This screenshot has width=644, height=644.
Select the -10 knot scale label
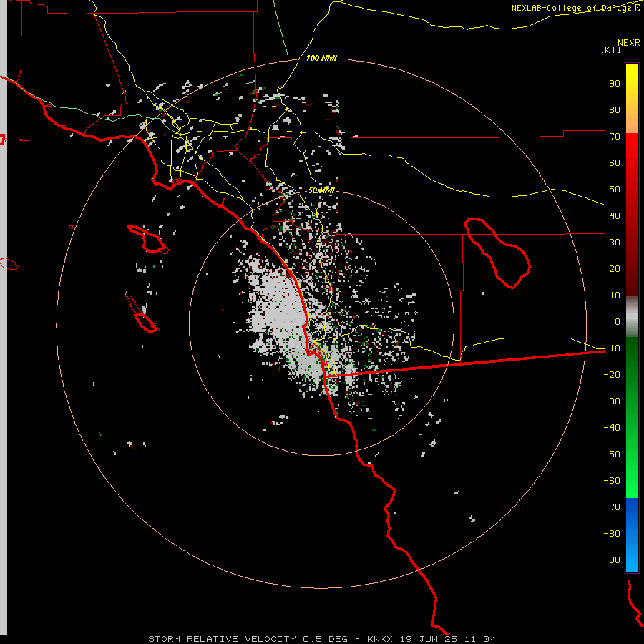(x=612, y=348)
